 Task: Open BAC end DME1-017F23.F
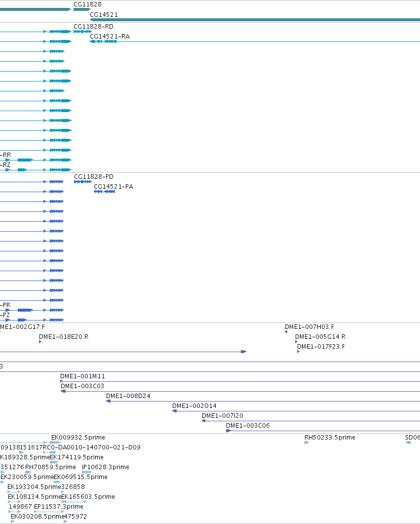[321, 347]
